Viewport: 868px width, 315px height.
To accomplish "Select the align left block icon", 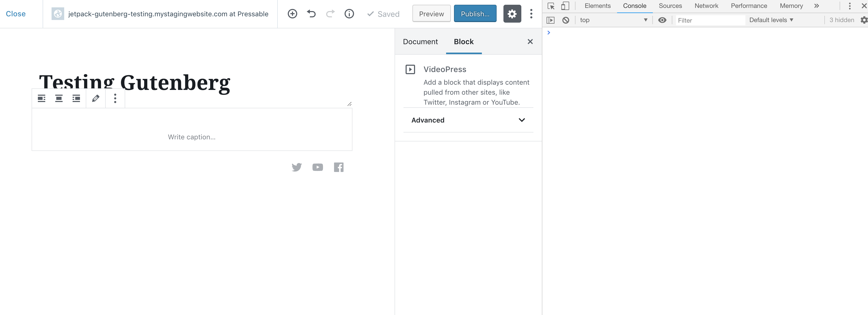I will click(42, 98).
